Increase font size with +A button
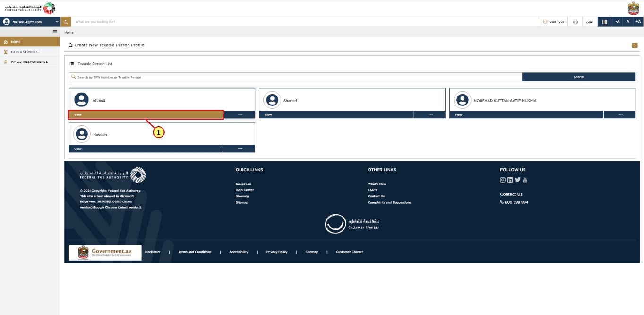The image size is (644, 315). click(x=638, y=22)
